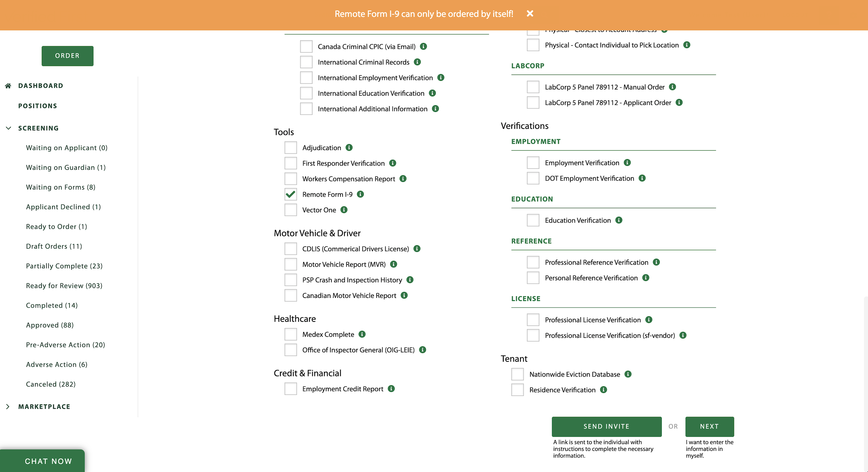868x472 pixels.
Task: Collapse the Screening sidebar section
Action: pos(8,128)
